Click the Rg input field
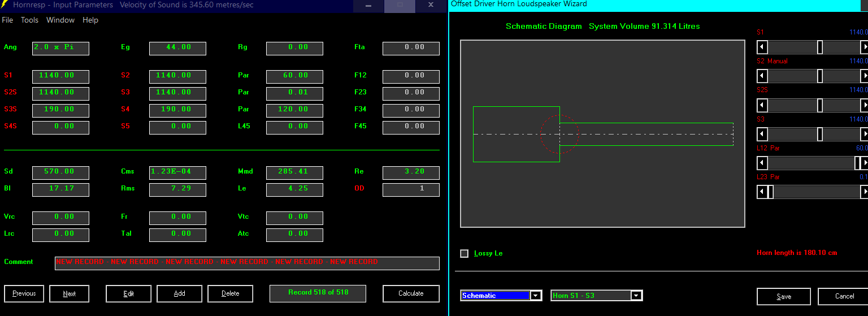This screenshot has width=868, height=316. coord(294,48)
